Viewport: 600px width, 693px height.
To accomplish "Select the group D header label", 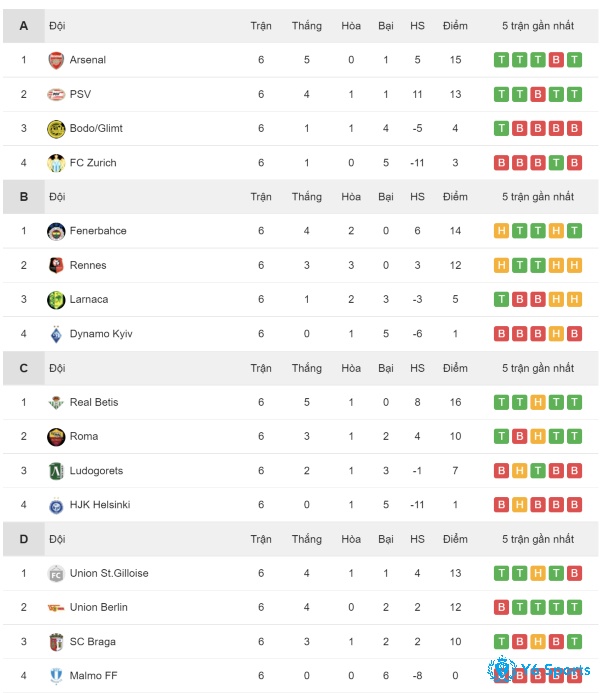I will click(24, 539).
